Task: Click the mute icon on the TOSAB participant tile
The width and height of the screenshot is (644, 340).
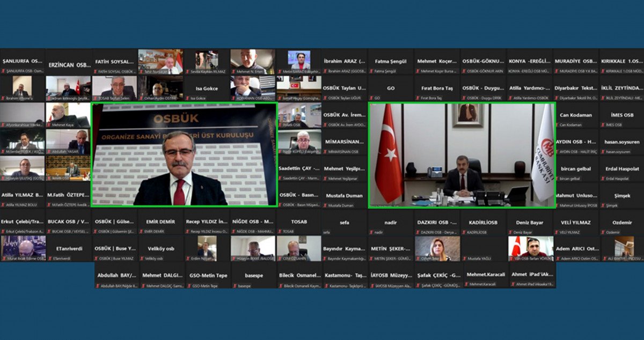Action: click(280, 231)
